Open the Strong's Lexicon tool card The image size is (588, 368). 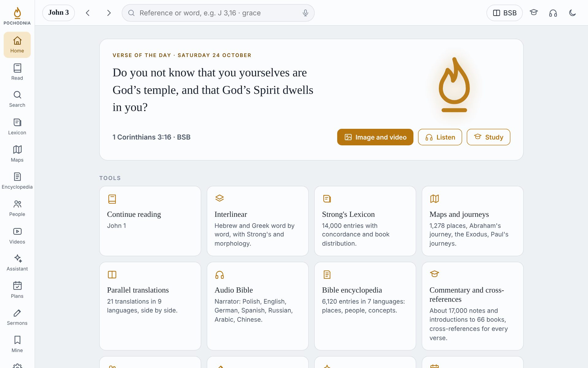(365, 221)
